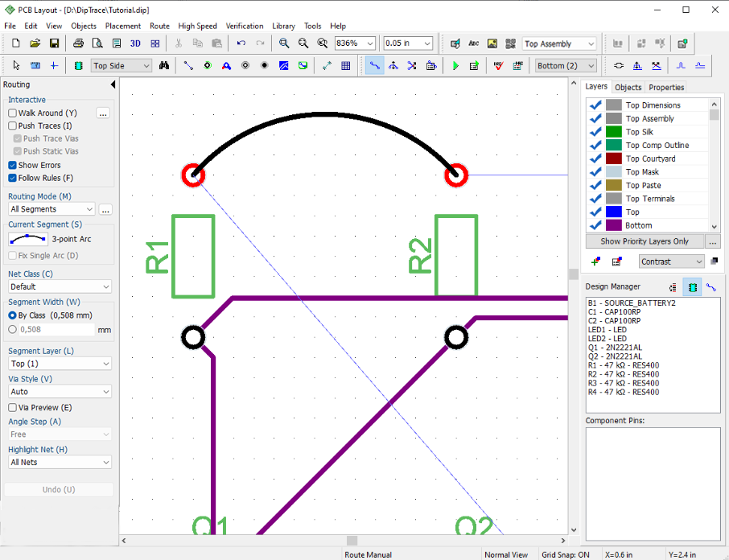The image size is (729, 560).
Task: Open the Placement menu
Action: (123, 26)
